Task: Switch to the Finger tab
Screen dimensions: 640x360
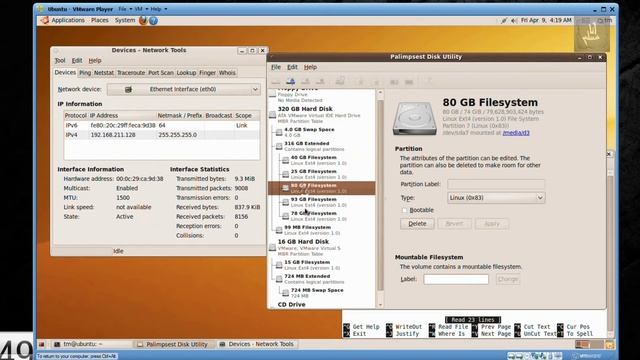Action: (x=207, y=73)
